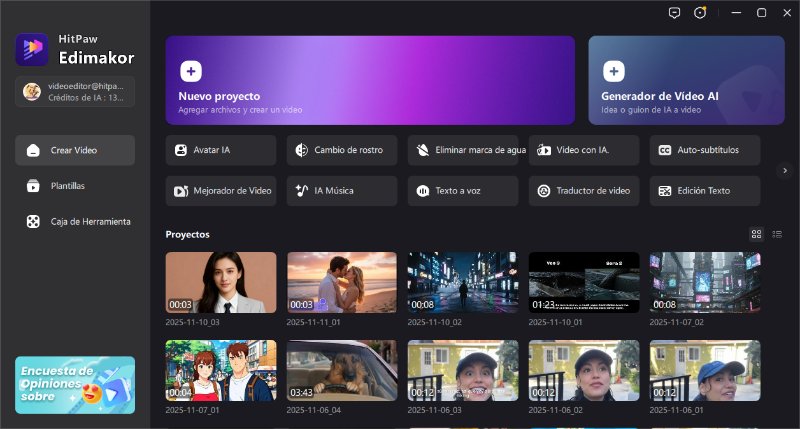Open Generador de Video AI
800x429 pixels.
pos(686,80)
